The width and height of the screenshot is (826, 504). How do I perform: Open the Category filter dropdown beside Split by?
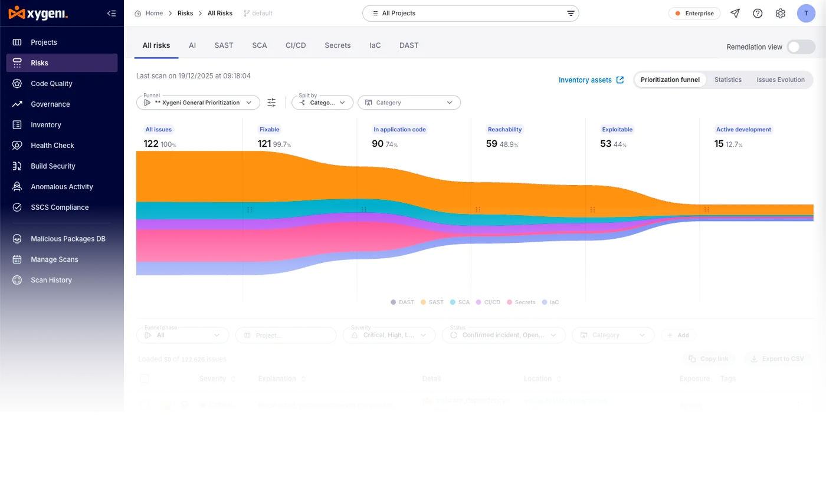409,103
